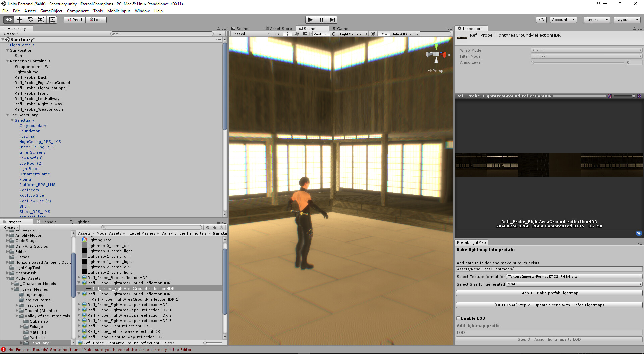Toggle scene view lighting sun icon

[288, 34]
